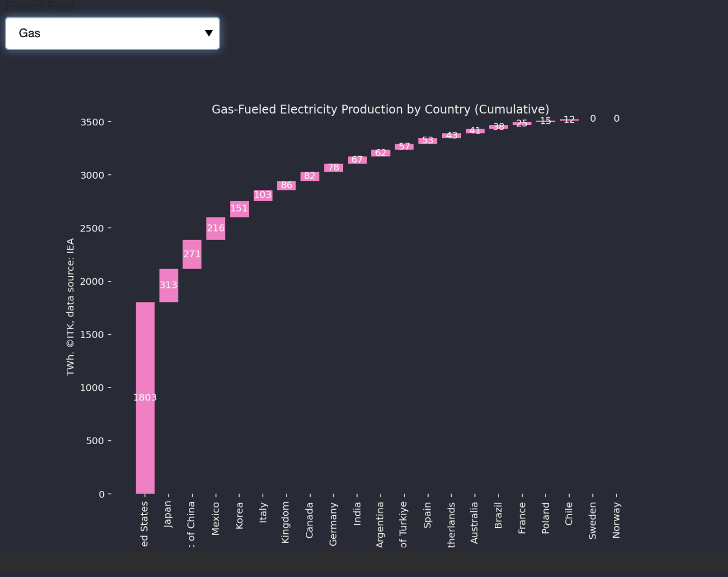Click the Kingdom bar labeled 86
728x577 pixels.
click(286, 185)
